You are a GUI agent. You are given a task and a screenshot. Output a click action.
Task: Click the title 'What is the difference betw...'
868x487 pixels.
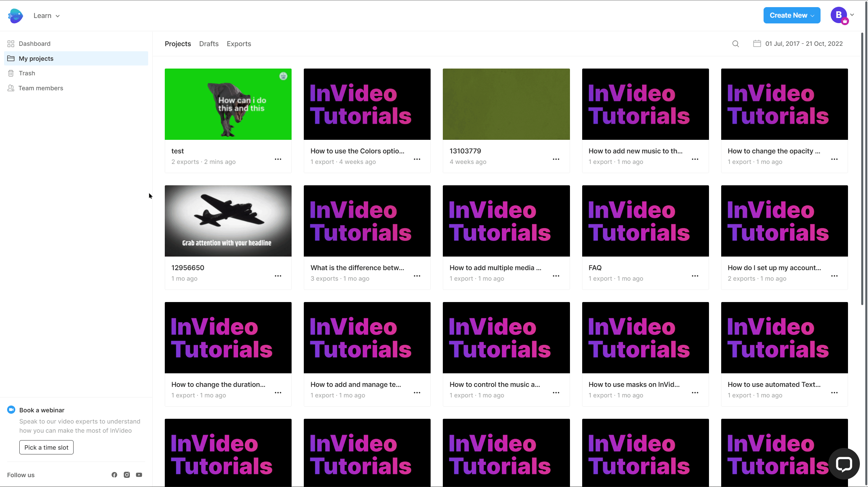click(x=357, y=268)
